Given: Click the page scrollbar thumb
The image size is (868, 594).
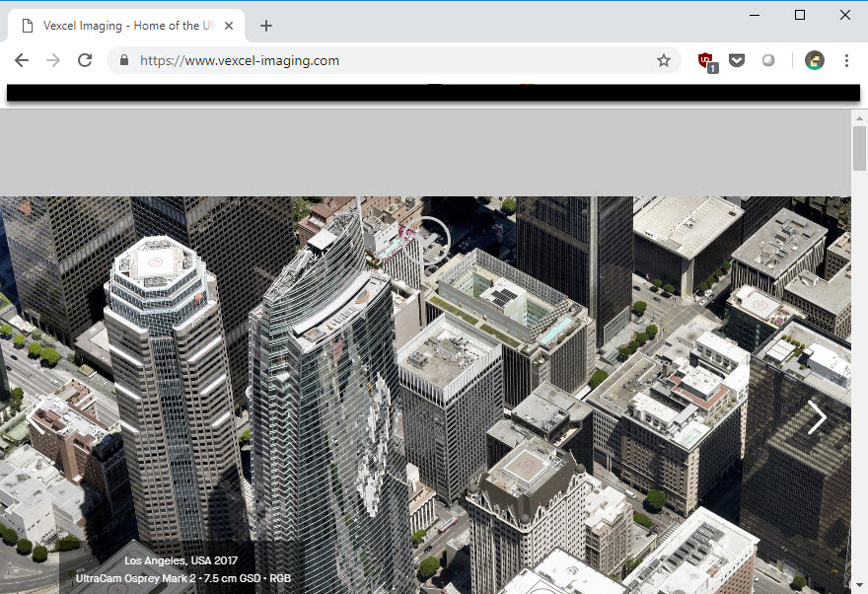Looking at the screenshot, I should click(x=859, y=148).
